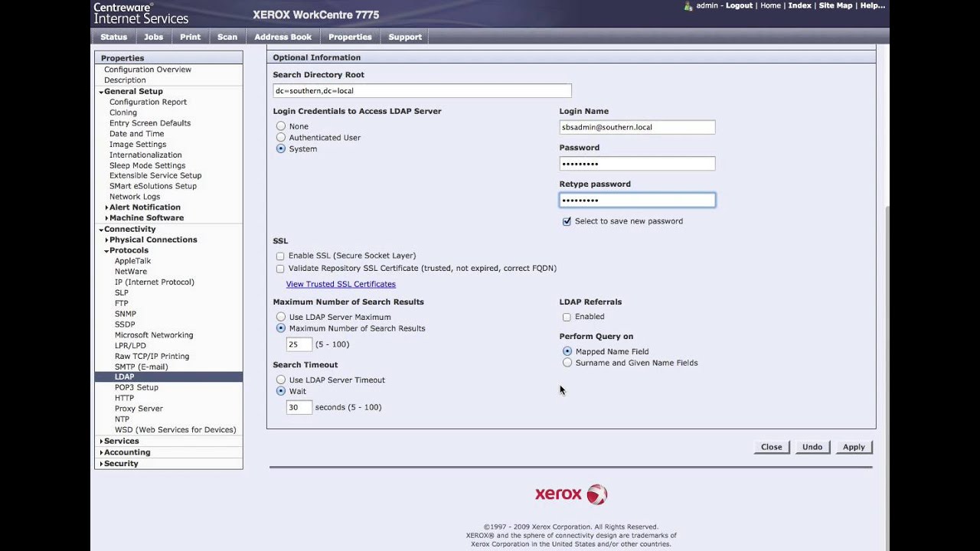This screenshot has width=980, height=551.
Task: Choose Use LDAP Server Timeout radio button
Action: 281,380
